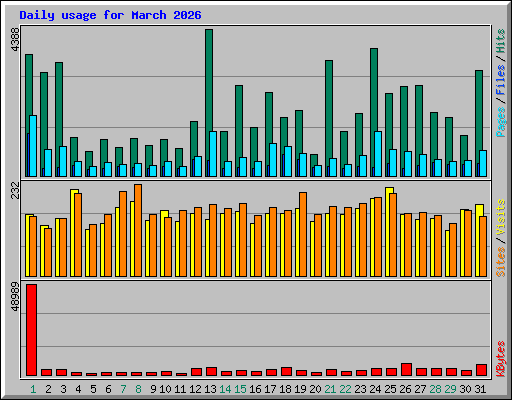Click the 'Daily usage for March 2026' title
The image size is (512, 400).
110,15
